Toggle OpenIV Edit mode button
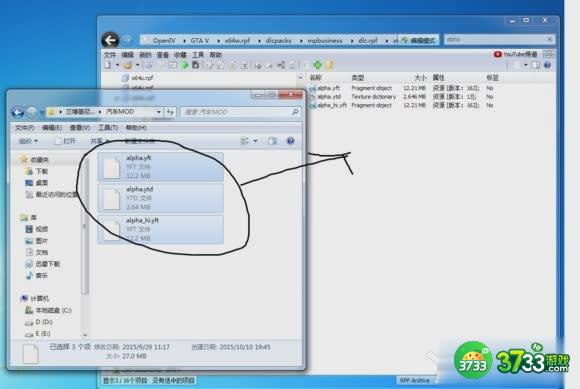This screenshot has width=580, height=389. coord(418,40)
